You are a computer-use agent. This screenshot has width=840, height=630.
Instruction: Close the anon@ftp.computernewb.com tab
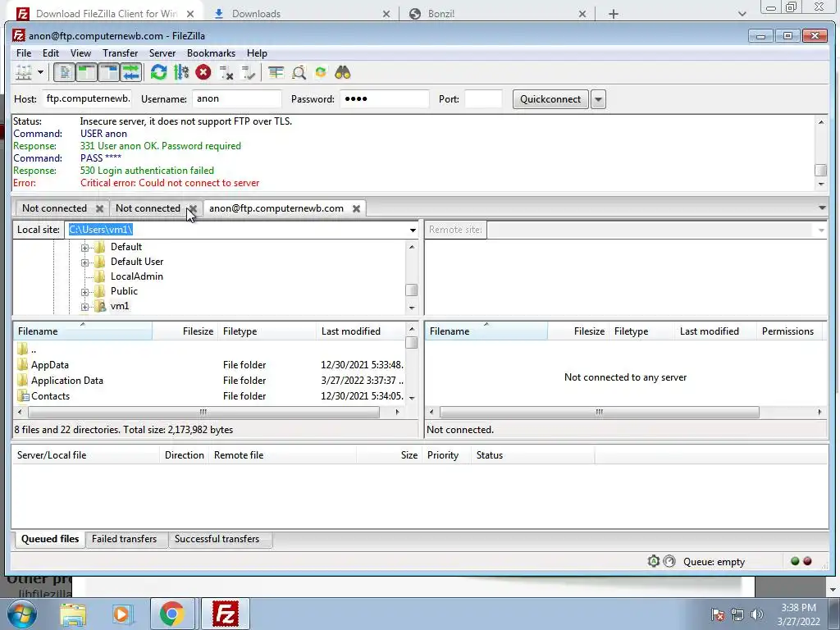[356, 208]
